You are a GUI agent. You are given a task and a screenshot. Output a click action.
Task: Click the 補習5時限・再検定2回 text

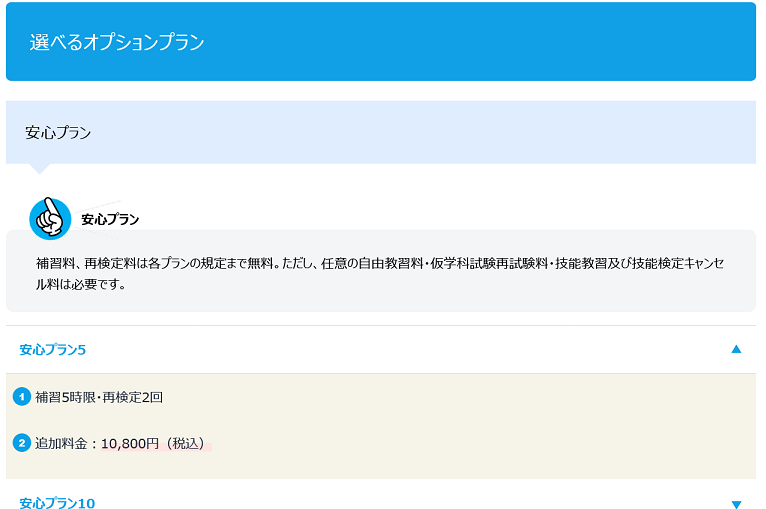pyautogui.click(x=99, y=397)
